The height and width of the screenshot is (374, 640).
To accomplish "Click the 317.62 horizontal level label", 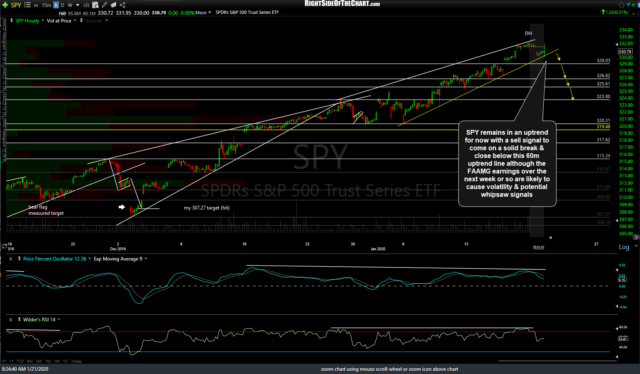I will point(603,140).
